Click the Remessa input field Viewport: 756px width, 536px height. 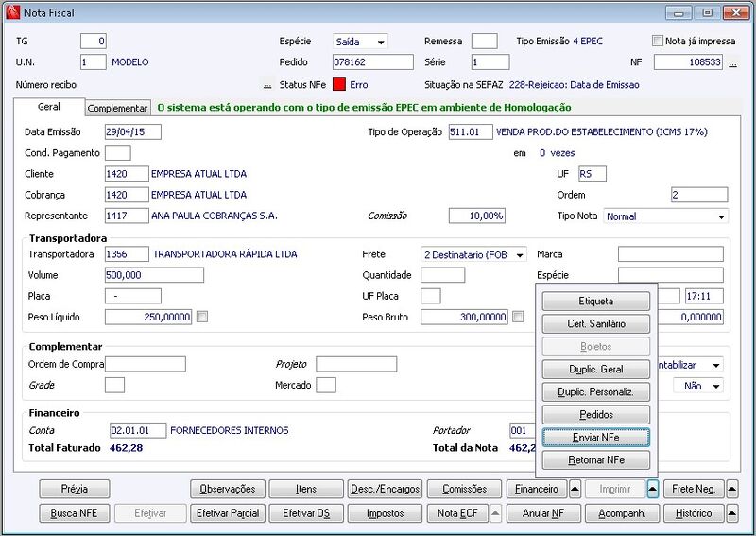(x=484, y=41)
